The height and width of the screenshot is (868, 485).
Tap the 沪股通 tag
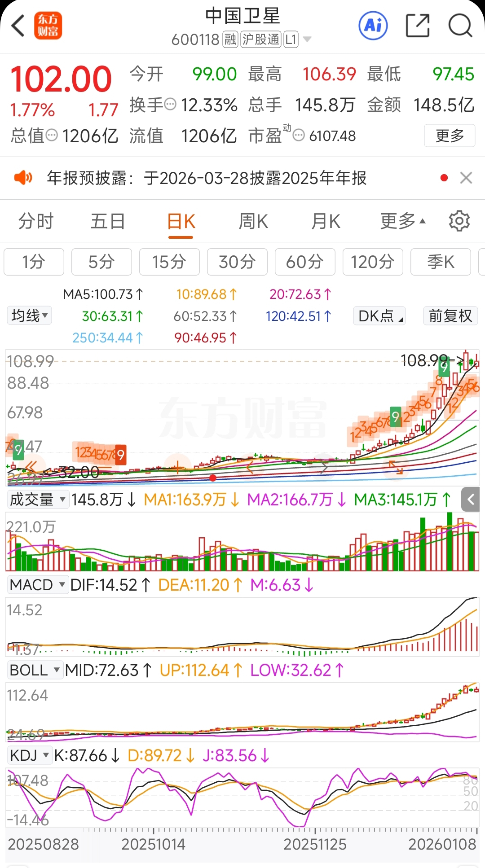(x=261, y=39)
